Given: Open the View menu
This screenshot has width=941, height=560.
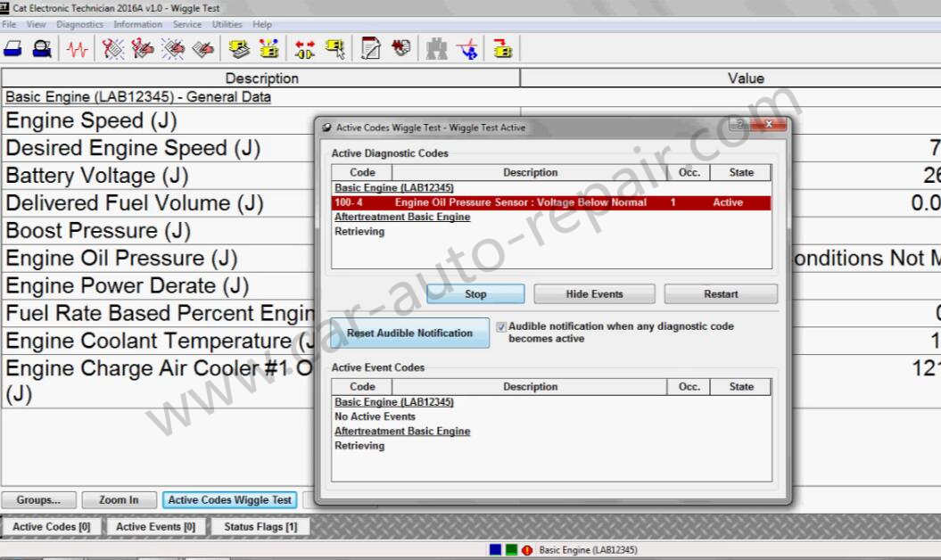Looking at the screenshot, I should pos(36,25).
